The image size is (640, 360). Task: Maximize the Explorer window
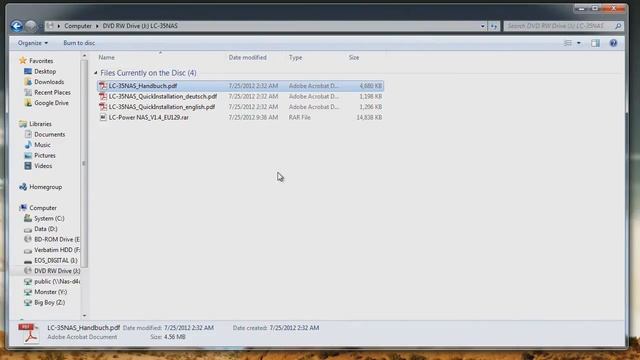[595, 8]
